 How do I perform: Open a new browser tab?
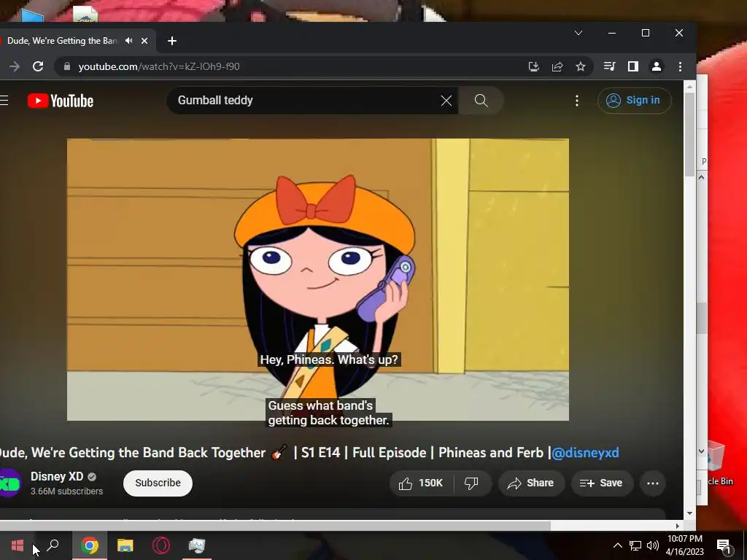(172, 41)
